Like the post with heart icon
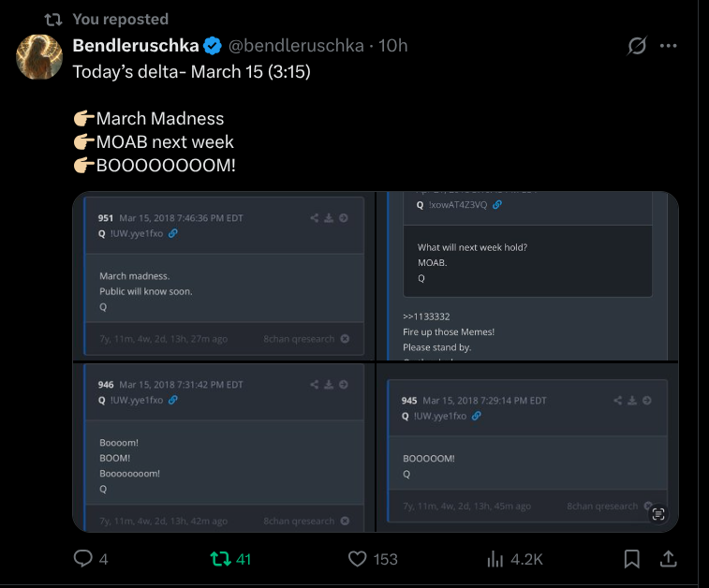 [x=357, y=559]
